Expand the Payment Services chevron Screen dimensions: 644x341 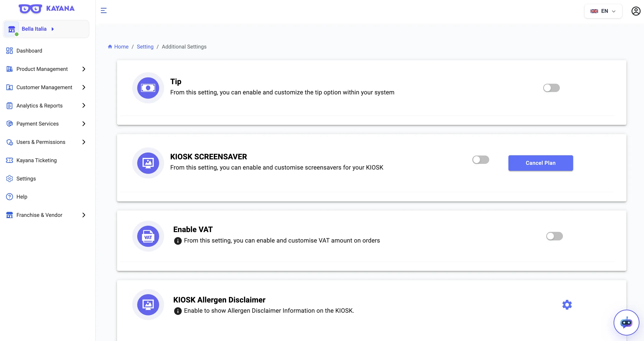pyautogui.click(x=84, y=124)
